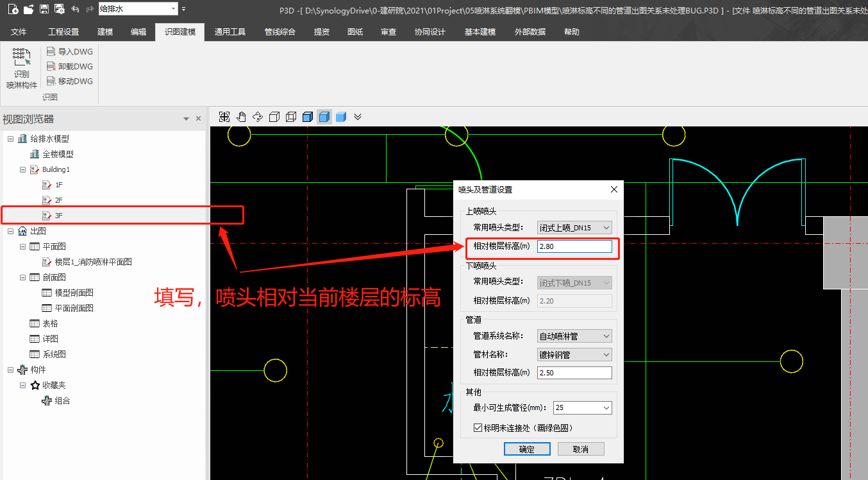Switch to the 管线综合 tab

click(x=280, y=32)
